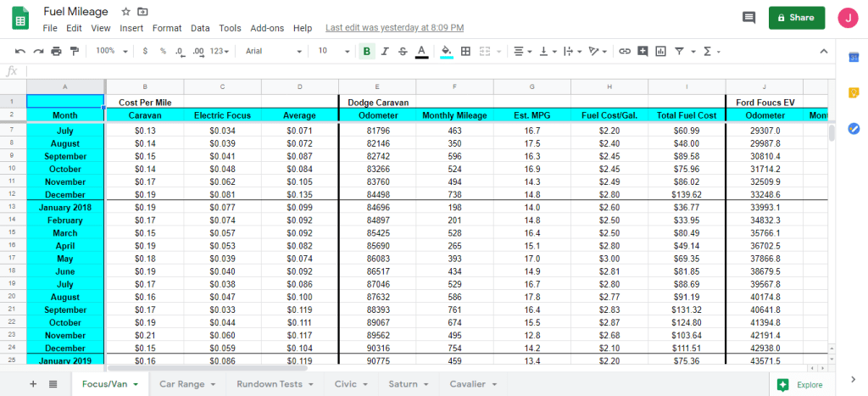Open the zoom level dropdown
The width and height of the screenshot is (868, 396).
tap(111, 51)
